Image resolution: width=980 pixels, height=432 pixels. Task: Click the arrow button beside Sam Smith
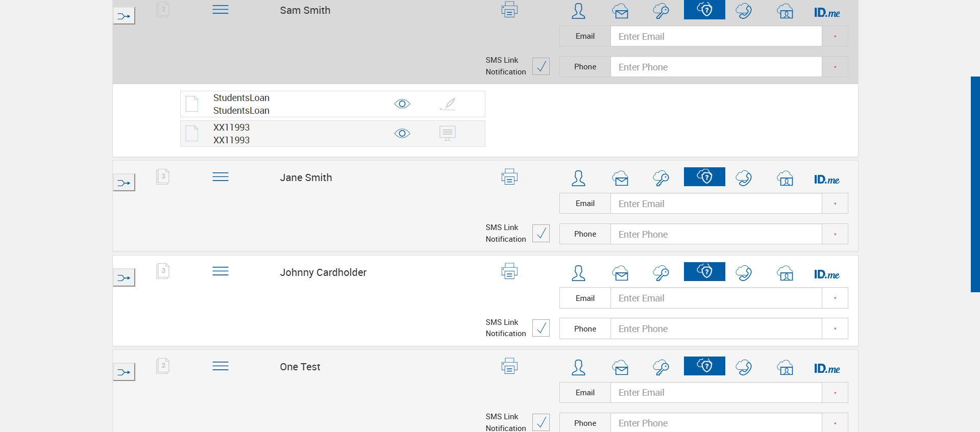point(124,16)
